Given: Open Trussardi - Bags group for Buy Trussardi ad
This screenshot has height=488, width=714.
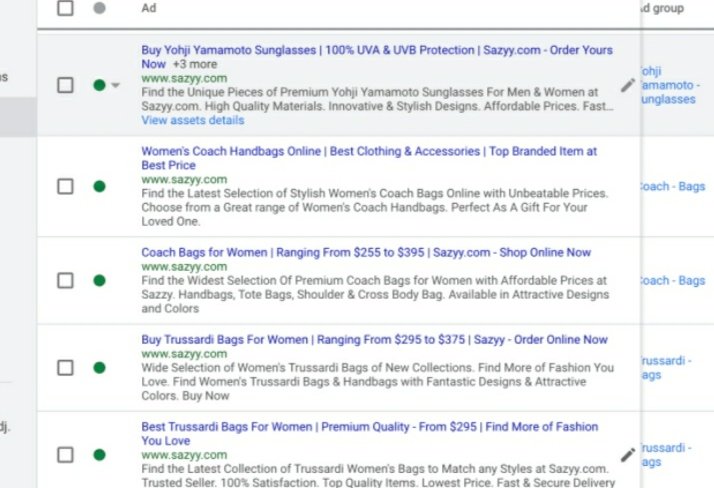Looking at the screenshot, I should click(666, 368).
